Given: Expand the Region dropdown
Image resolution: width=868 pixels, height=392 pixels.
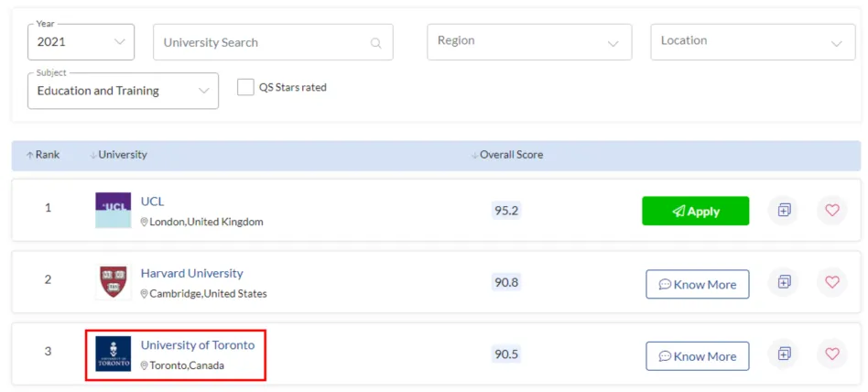Looking at the screenshot, I should tap(529, 42).
